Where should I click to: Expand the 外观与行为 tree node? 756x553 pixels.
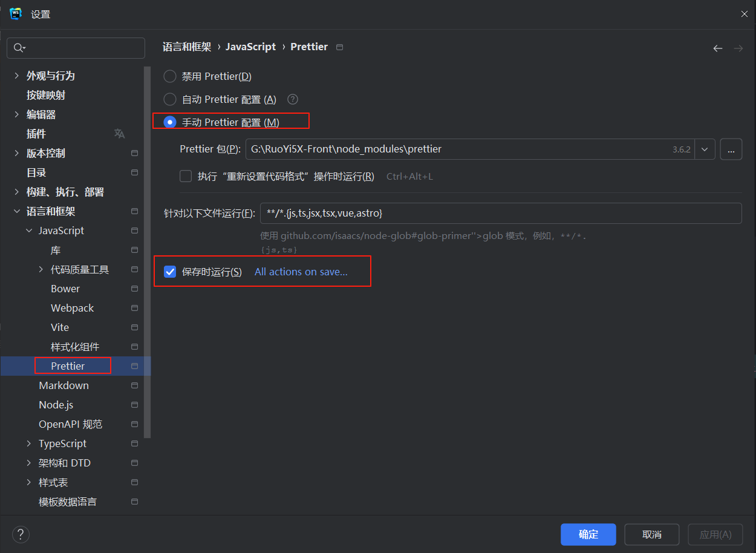[x=17, y=76]
